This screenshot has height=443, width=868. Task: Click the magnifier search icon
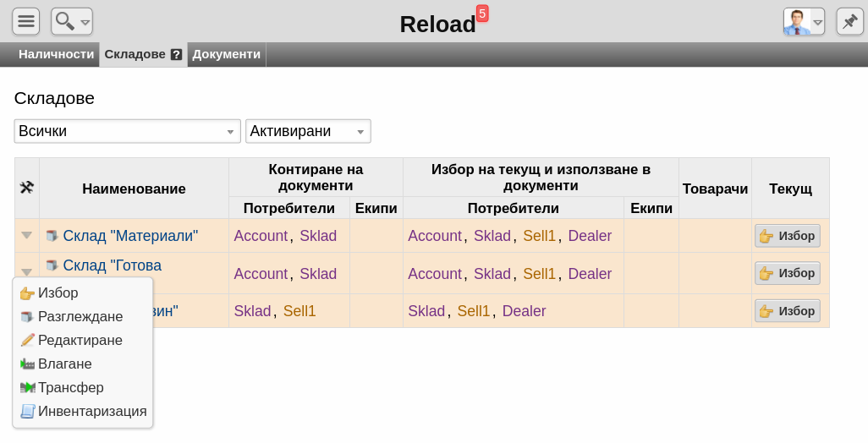tap(66, 21)
